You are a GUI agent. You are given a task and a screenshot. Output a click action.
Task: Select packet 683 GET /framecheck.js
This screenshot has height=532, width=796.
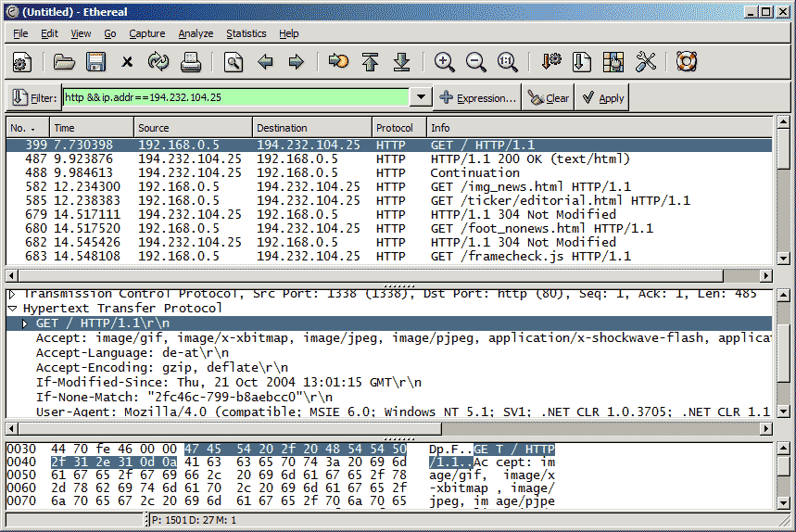pyautogui.click(x=389, y=257)
